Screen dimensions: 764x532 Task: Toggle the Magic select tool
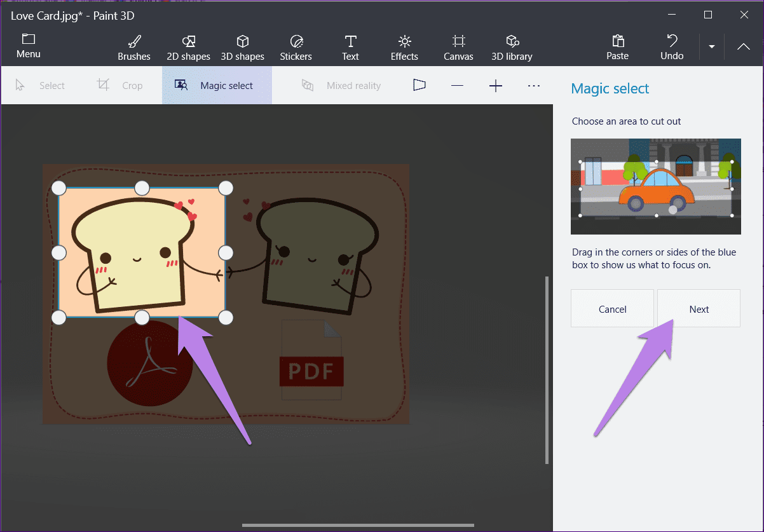[217, 85]
